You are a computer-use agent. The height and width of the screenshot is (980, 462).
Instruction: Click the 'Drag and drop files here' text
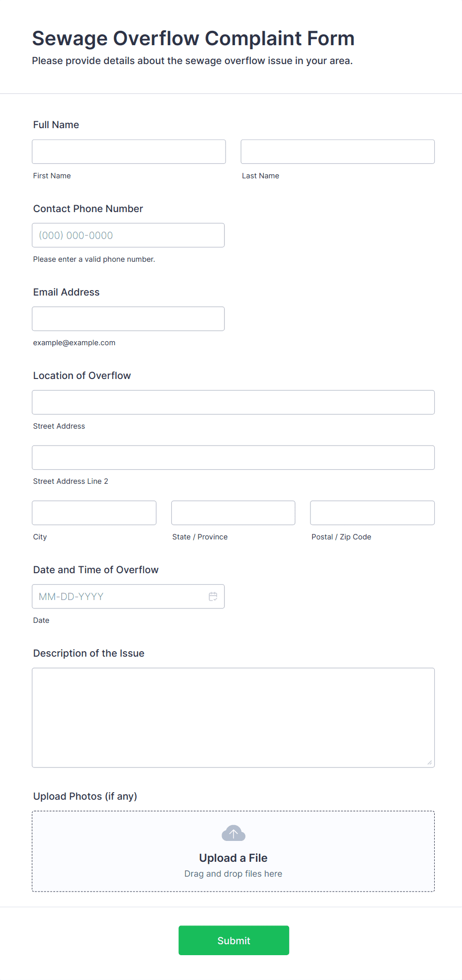tap(233, 874)
